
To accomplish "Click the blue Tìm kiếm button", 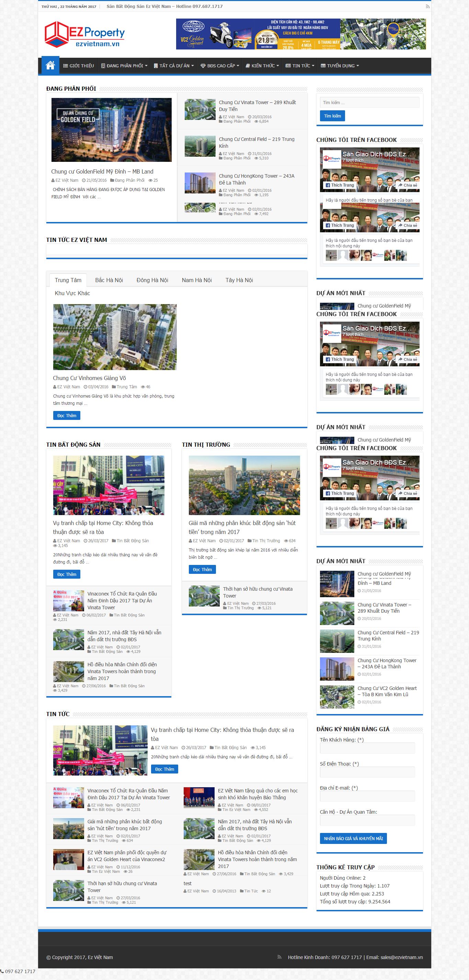I will [x=332, y=116].
